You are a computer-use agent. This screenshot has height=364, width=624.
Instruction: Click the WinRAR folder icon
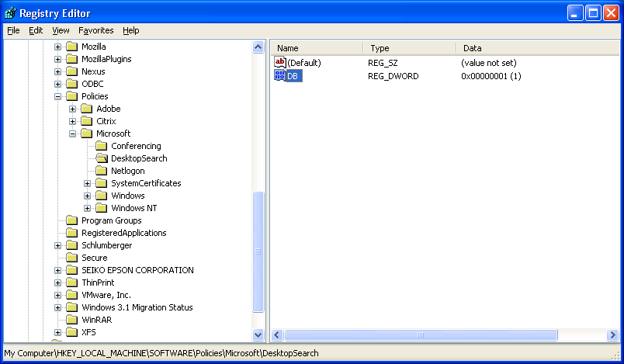tap(72, 320)
